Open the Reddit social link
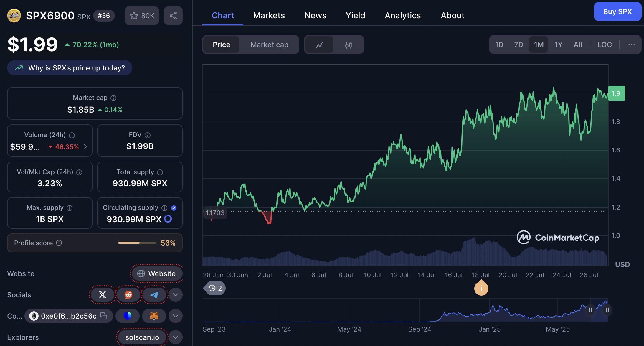This screenshot has width=644, height=346. click(128, 295)
